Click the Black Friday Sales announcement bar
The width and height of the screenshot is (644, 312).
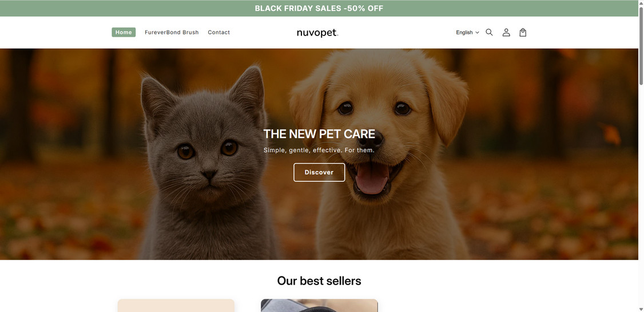319,8
